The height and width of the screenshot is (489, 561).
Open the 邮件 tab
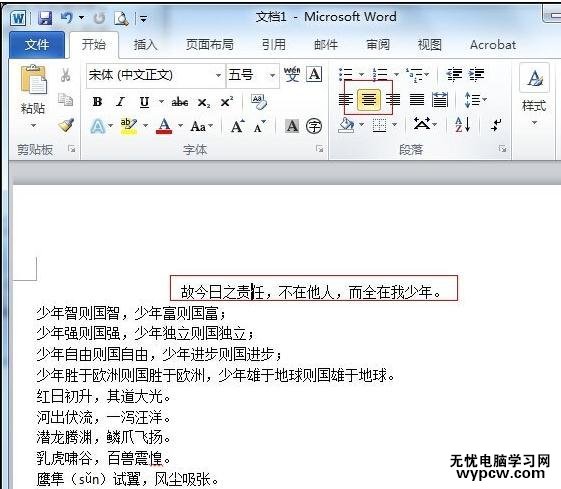point(326,45)
